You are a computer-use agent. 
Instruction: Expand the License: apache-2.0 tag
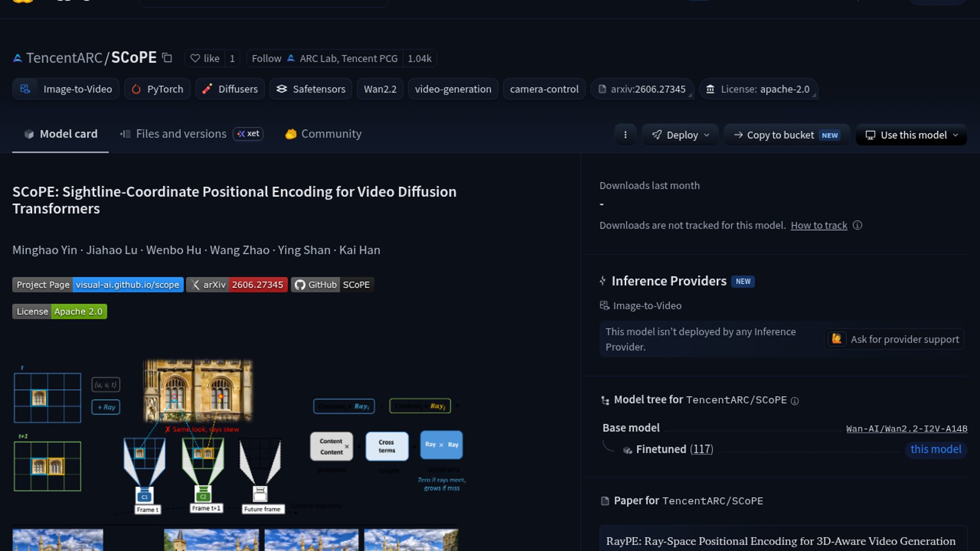[758, 89]
